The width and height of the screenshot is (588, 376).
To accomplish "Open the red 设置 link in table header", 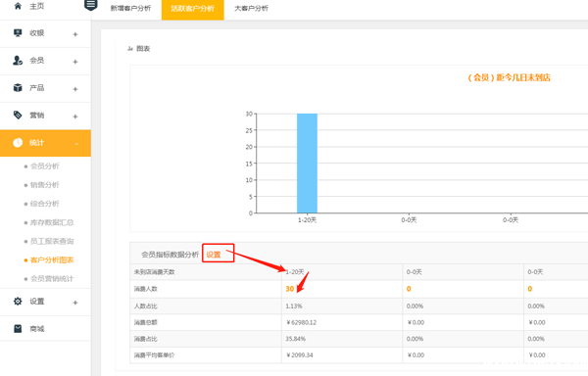I will tap(214, 255).
